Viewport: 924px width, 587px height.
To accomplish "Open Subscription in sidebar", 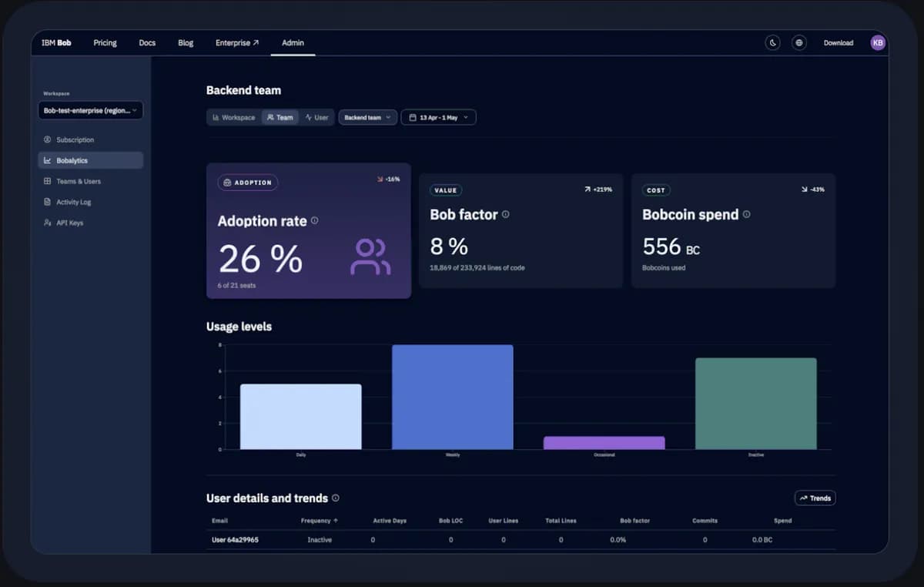I will (x=90, y=140).
